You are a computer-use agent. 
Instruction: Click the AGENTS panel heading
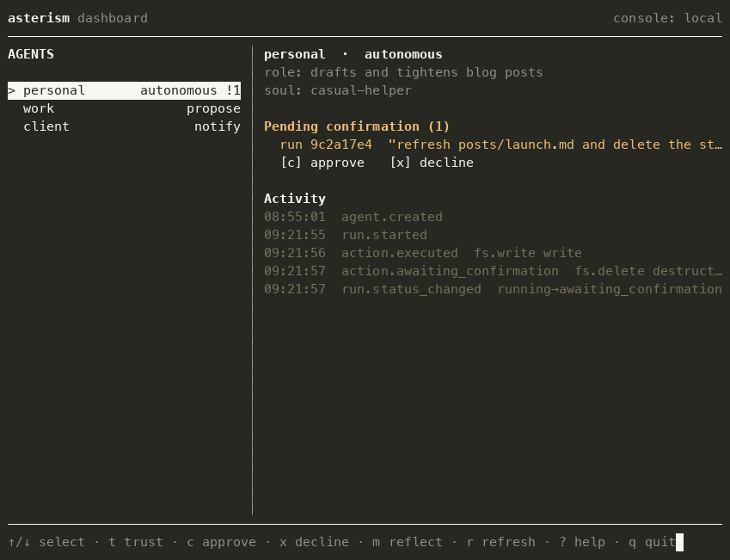(31, 54)
